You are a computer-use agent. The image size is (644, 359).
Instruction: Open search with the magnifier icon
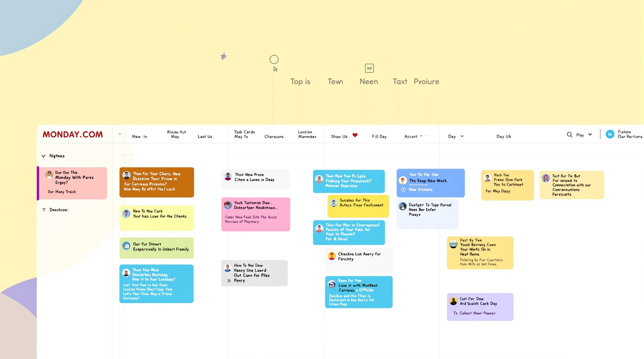coord(570,135)
